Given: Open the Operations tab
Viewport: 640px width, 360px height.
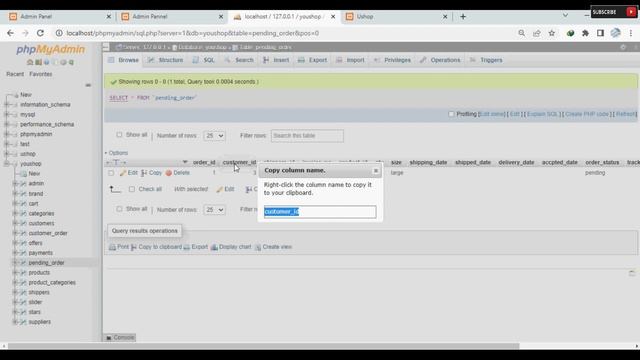Looking at the screenshot, I should point(440,60).
